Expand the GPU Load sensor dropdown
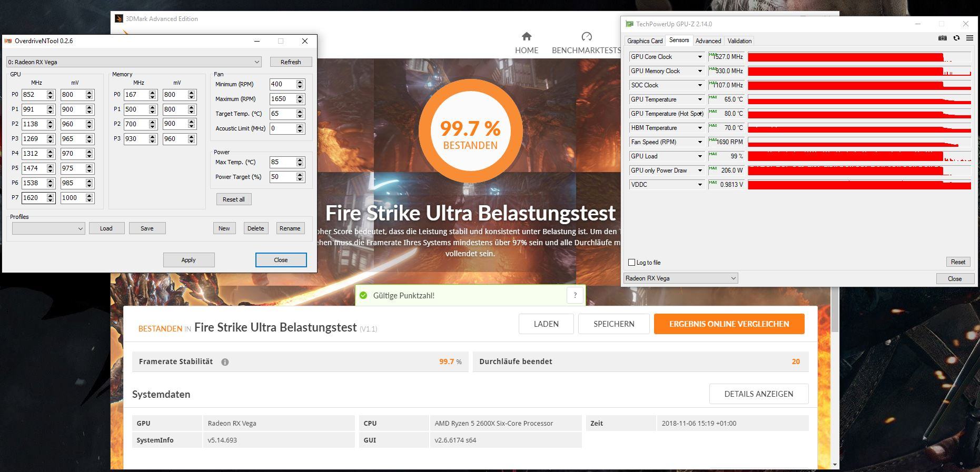Image resolution: width=980 pixels, height=472 pixels. [700, 156]
